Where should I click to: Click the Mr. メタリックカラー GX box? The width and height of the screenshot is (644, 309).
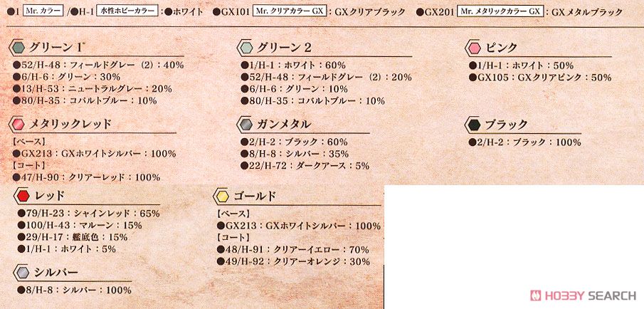pos(501,11)
